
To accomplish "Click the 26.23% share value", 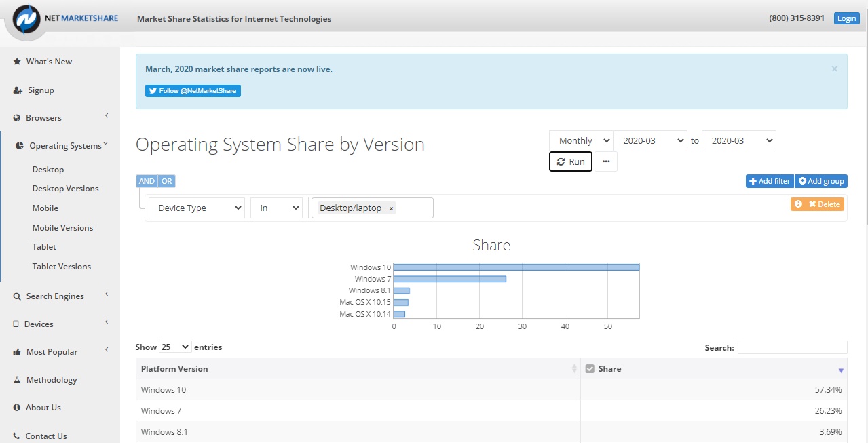I will click(x=829, y=411).
